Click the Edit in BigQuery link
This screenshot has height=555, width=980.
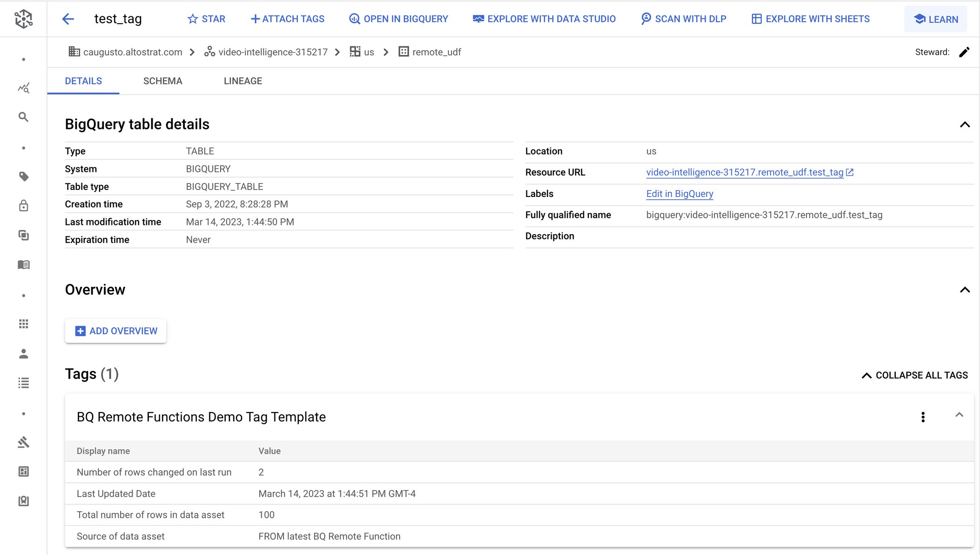pyautogui.click(x=679, y=194)
